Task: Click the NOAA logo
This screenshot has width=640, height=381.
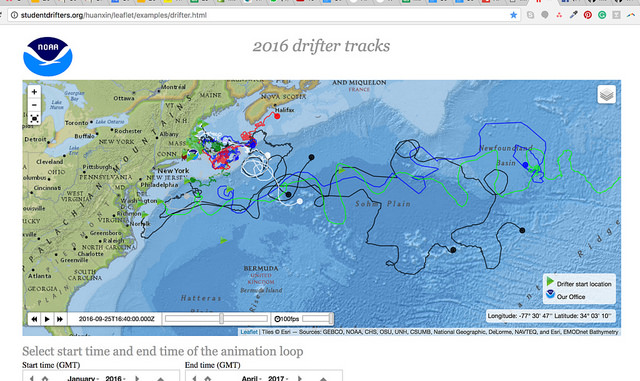Action: (x=48, y=56)
